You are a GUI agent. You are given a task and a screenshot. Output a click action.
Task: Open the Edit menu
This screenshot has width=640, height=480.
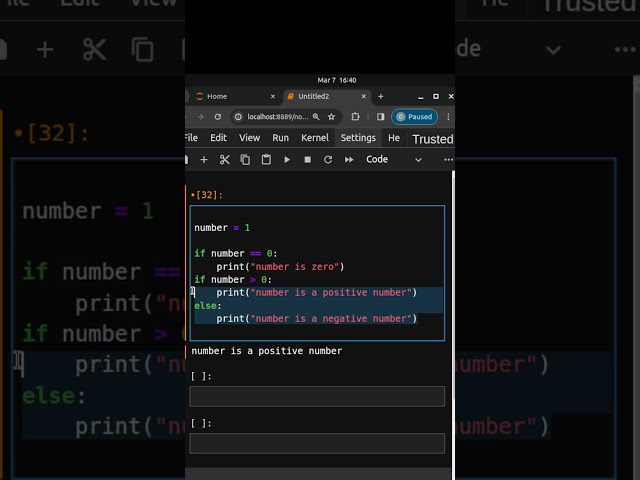tap(218, 138)
